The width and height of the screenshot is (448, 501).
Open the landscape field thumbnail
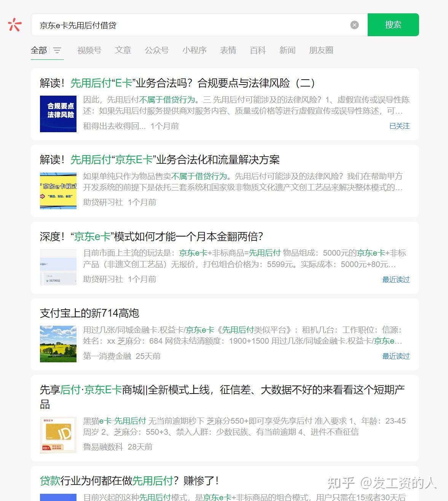coord(58,344)
